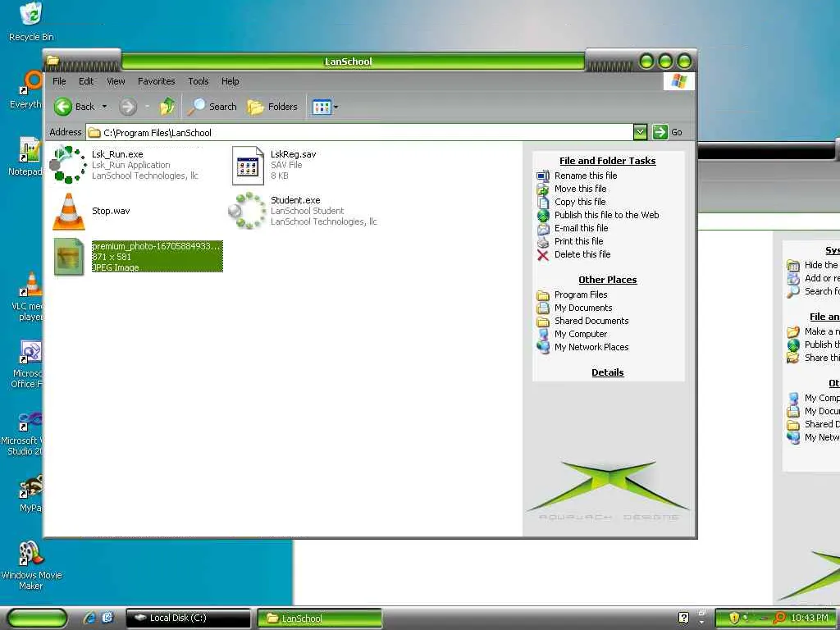Go to My Documents
The height and width of the screenshot is (630, 840).
[x=583, y=308]
